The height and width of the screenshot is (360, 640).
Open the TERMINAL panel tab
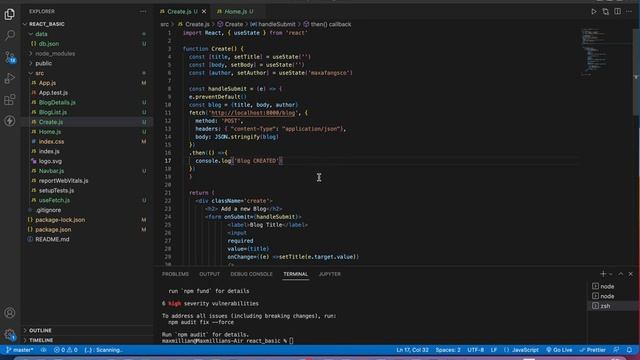point(296,274)
